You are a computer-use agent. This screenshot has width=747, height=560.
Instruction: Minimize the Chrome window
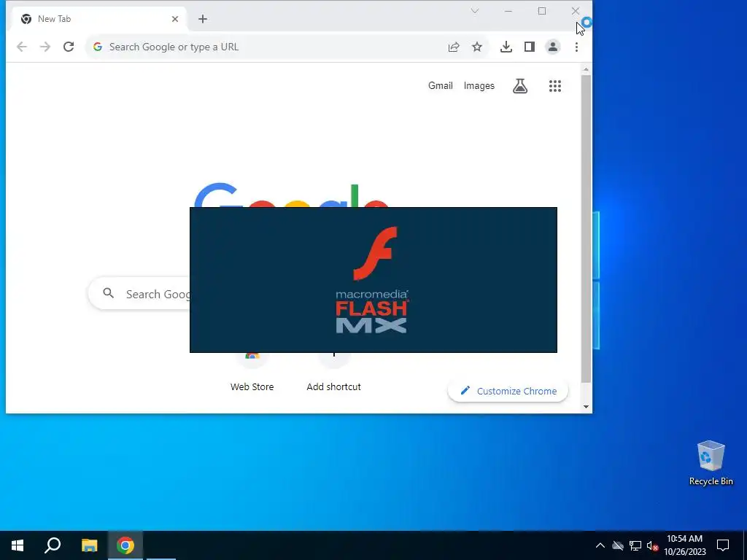(x=508, y=11)
